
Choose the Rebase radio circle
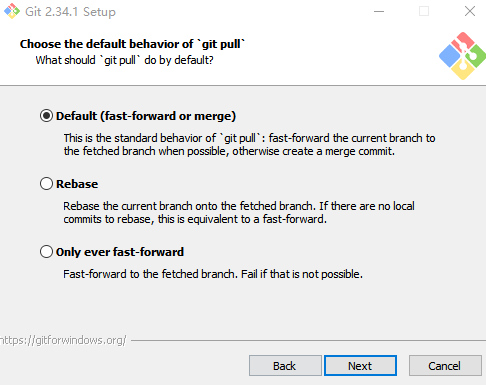coord(46,184)
